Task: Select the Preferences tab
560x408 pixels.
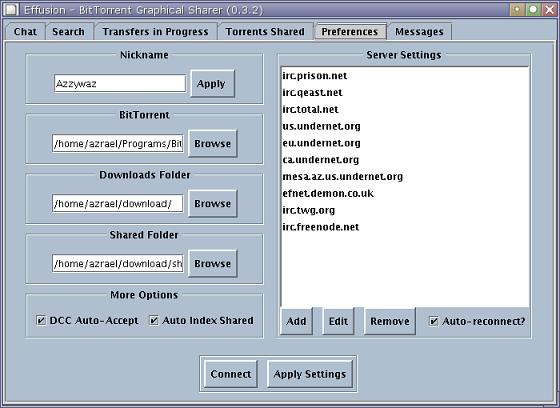Action: [x=350, y=31]
